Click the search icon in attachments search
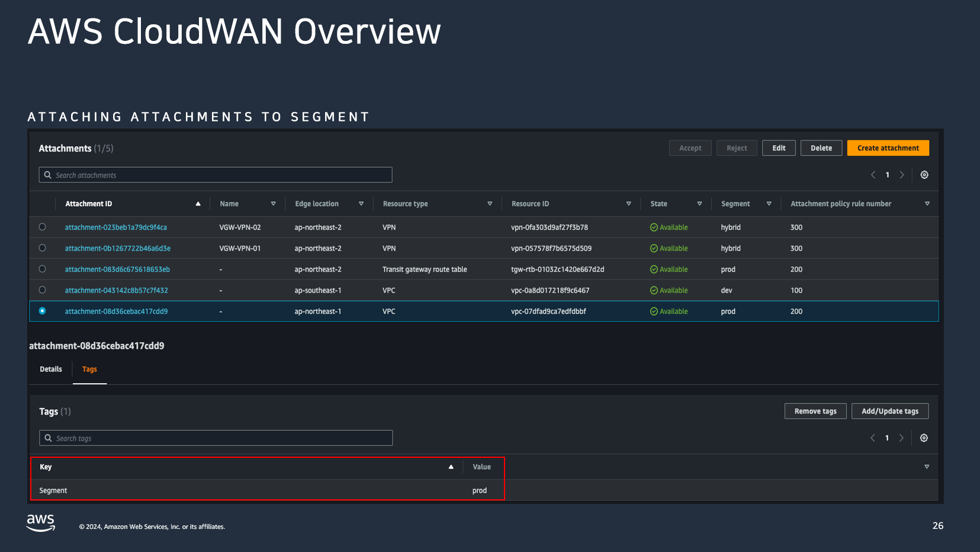 [x=48, y=175]
